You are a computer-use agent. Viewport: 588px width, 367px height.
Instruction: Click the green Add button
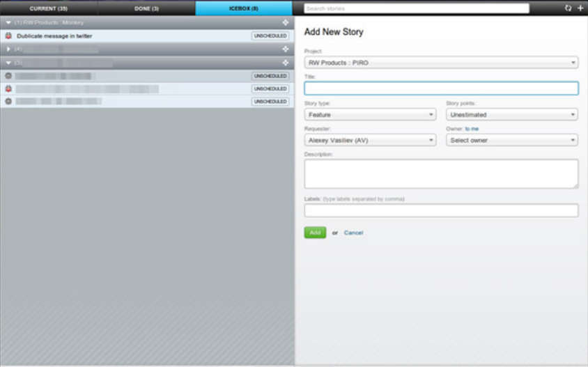(315, 233)
